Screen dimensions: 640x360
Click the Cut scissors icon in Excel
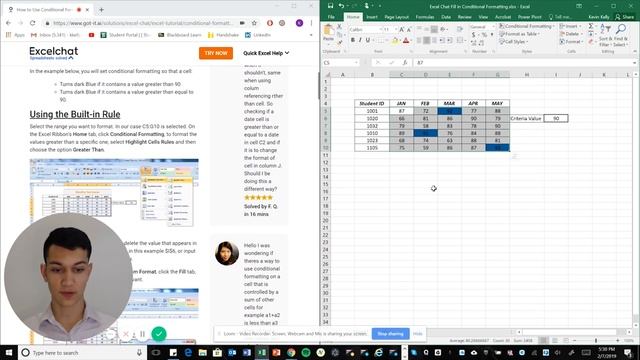(x=340, y=26)
